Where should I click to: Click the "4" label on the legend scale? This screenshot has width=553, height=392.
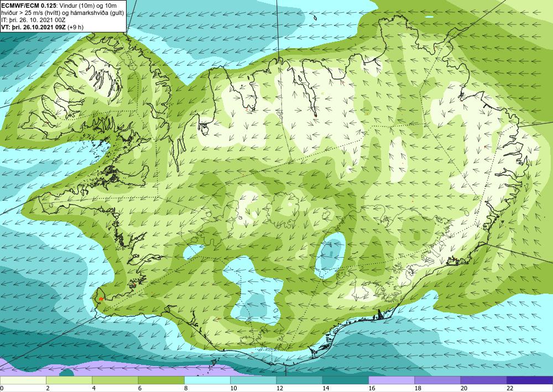click(94, 389)
